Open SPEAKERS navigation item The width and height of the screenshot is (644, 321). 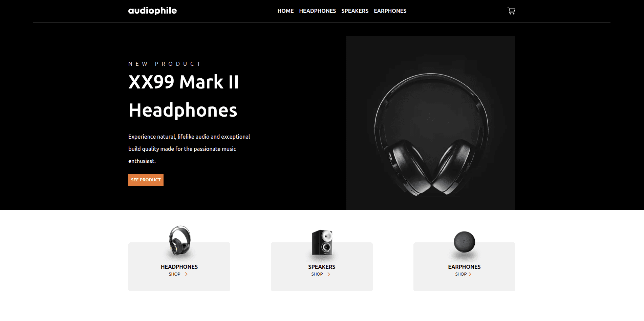(x=355, y=11)
